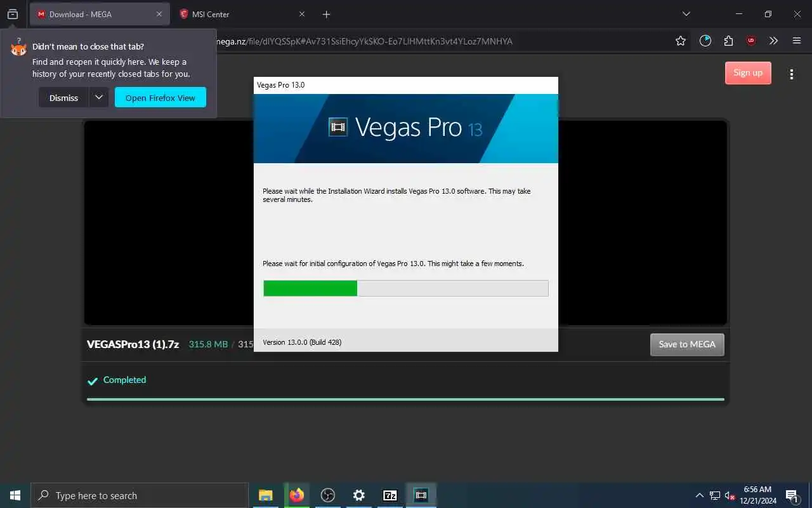Image resolution: width=812 pixels, height=508 pixels.
Task: Open the network status tray icon
Action: coord(715,495)
